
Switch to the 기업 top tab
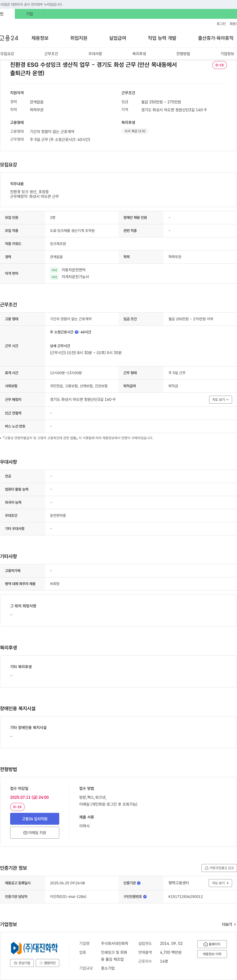tap(29, 14)
